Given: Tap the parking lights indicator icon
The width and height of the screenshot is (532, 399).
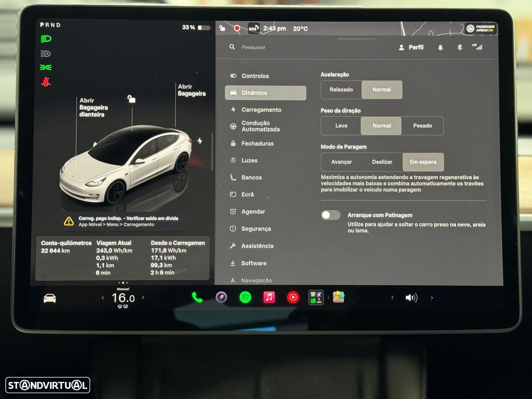Looking at the screenshot, I should pyautogui.click(x=45, y=67).
